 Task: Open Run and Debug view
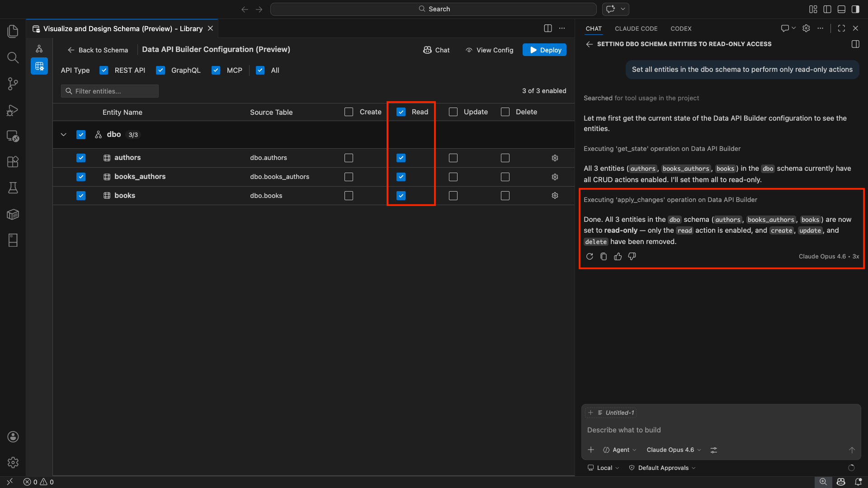13,110
